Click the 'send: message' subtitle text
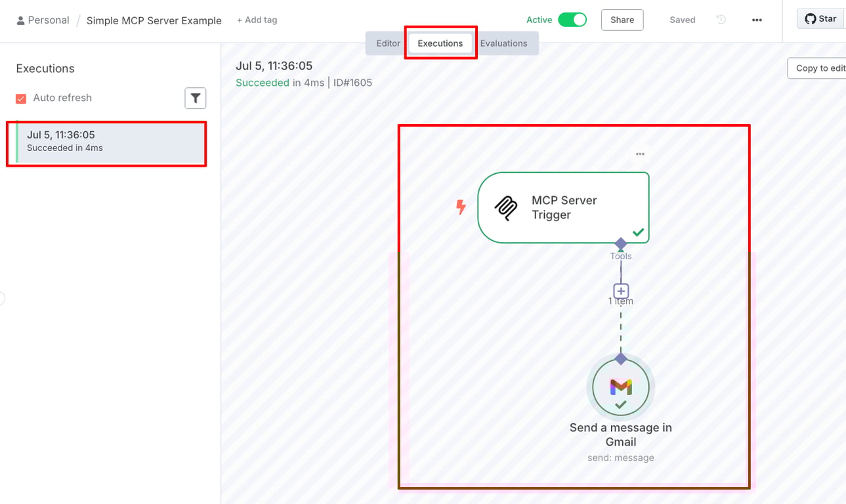The height and width of the screenshot is (504, 846). pos(621,458)
